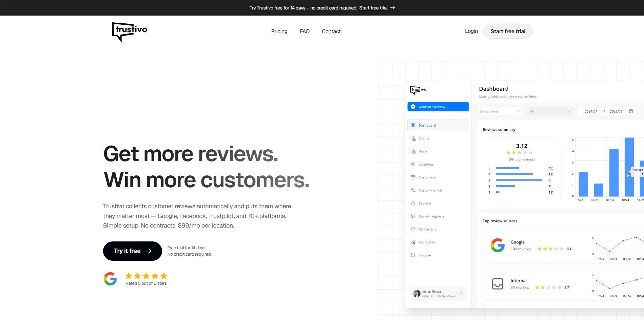The image size is (644, 320).
Task: Open the Pricing page
Action: point(279,31)
